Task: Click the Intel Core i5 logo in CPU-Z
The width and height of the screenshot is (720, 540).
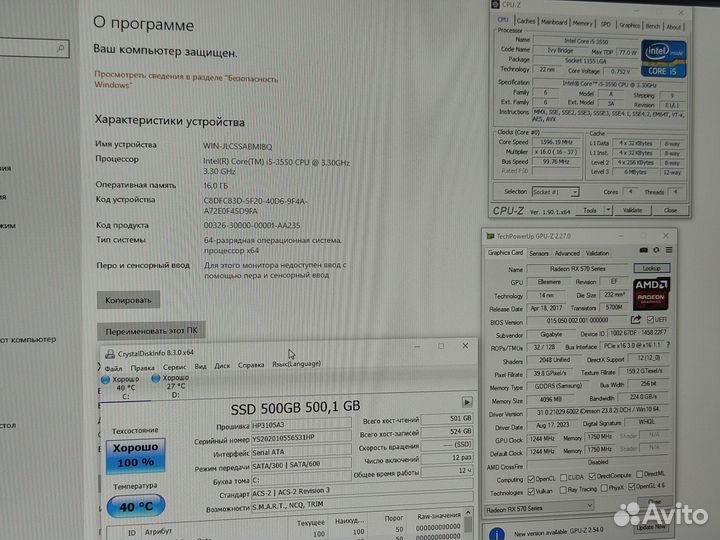Action: [664, 59]
